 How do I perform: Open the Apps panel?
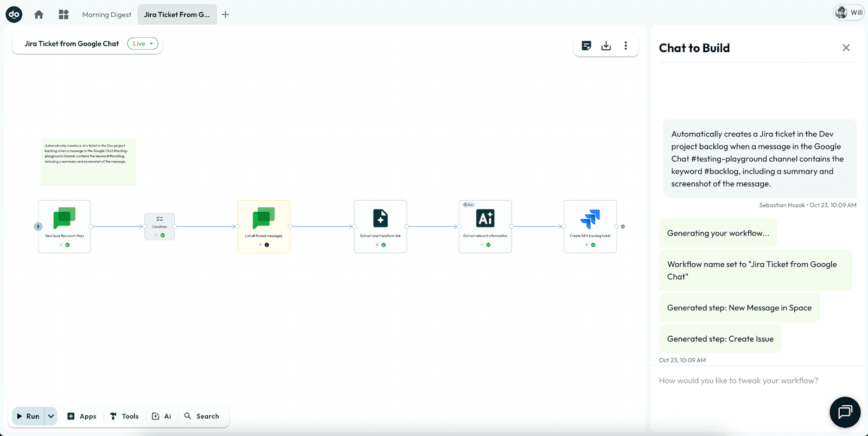(82, 416)
